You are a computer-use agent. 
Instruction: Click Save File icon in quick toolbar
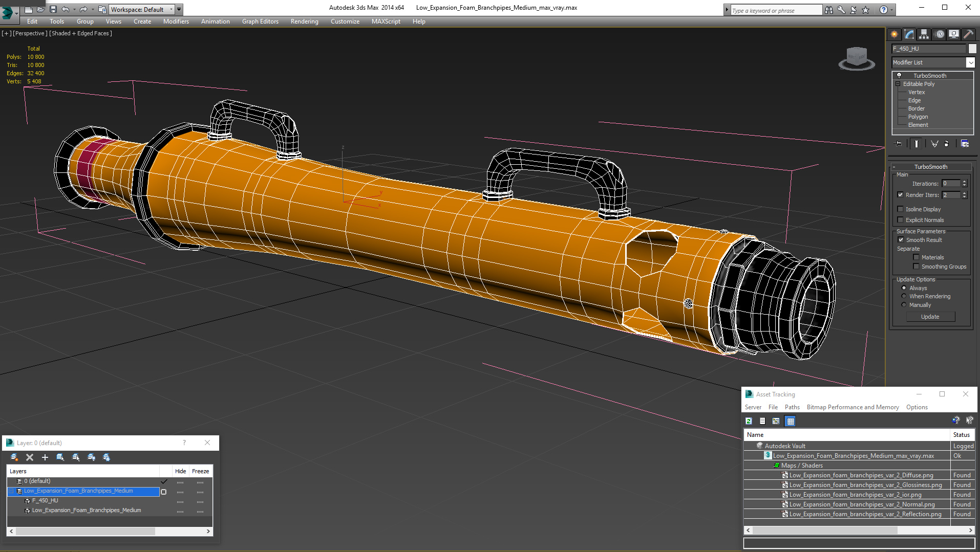[x=53, y=9]
